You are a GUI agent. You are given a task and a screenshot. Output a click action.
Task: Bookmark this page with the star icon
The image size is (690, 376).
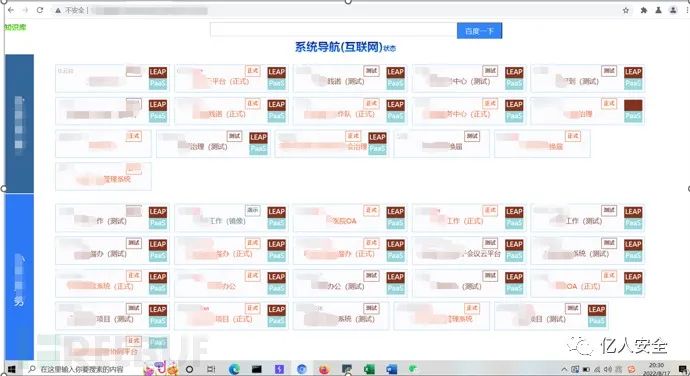pyautogui.click(x=626, y=10)
